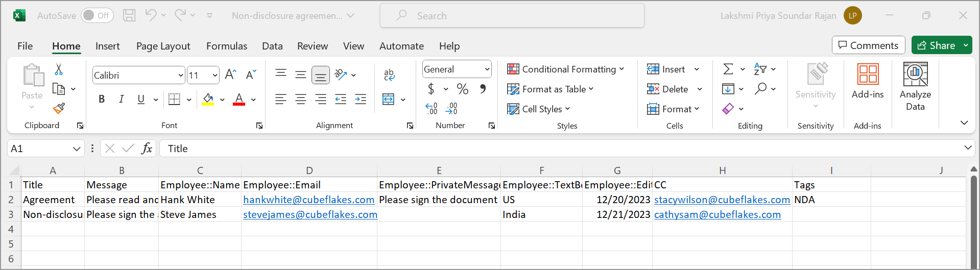Click the Increase Indent icon

pyautogui.click(x=361, y=99)
